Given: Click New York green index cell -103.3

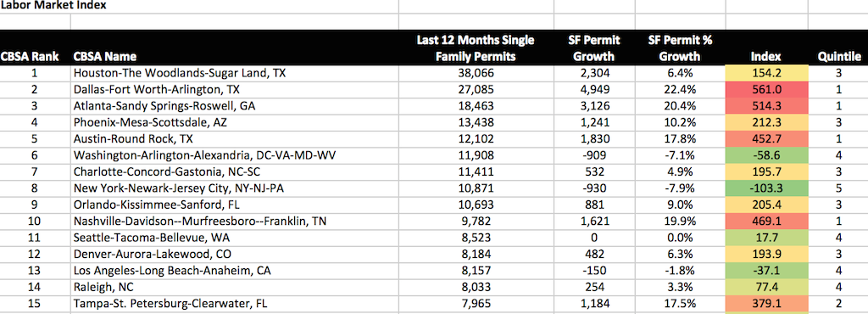Looking at the screenshot, I should pyautogui.click(x=766, y=188).
